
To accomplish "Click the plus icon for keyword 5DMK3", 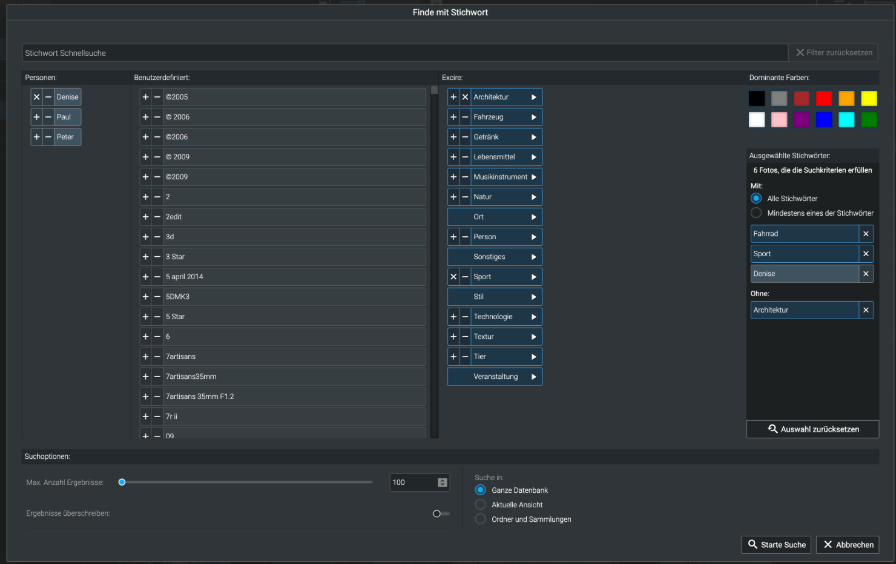I will (x=145, y=297).
